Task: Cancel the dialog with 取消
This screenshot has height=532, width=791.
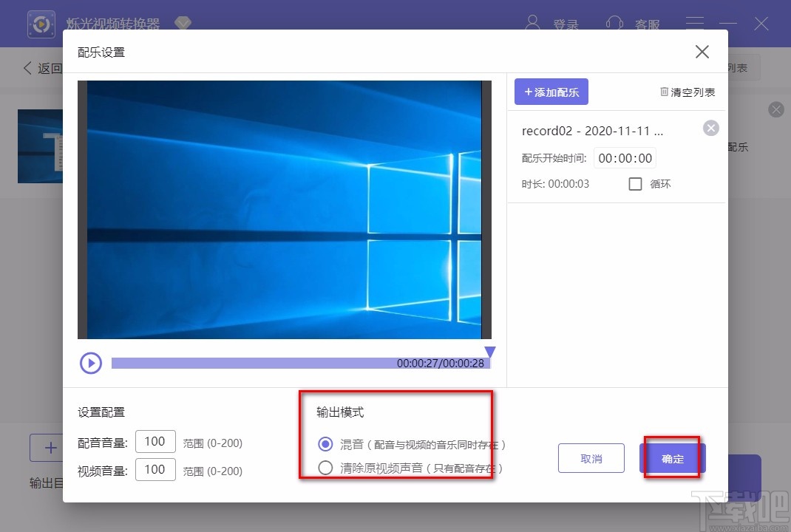Action: (591, 458)
